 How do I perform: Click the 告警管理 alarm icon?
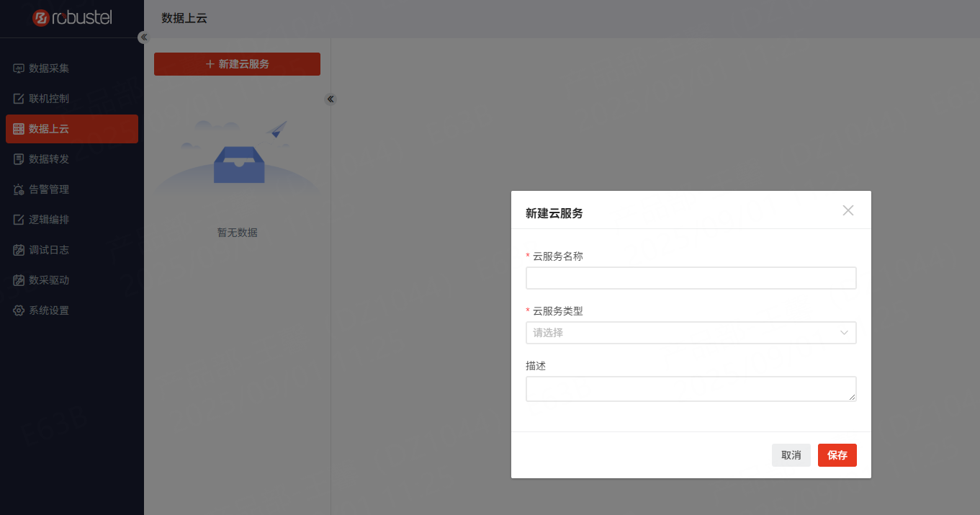coord(19,189)
